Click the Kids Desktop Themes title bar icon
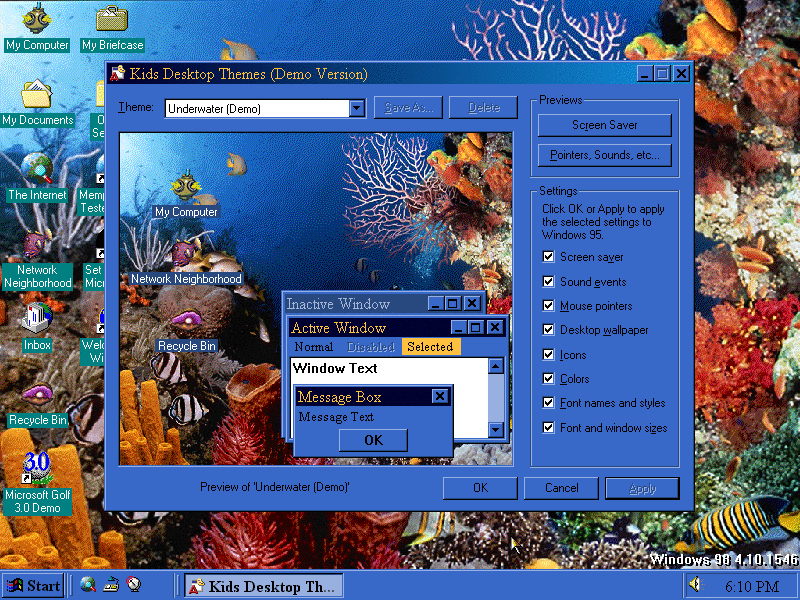 point(117,73)
